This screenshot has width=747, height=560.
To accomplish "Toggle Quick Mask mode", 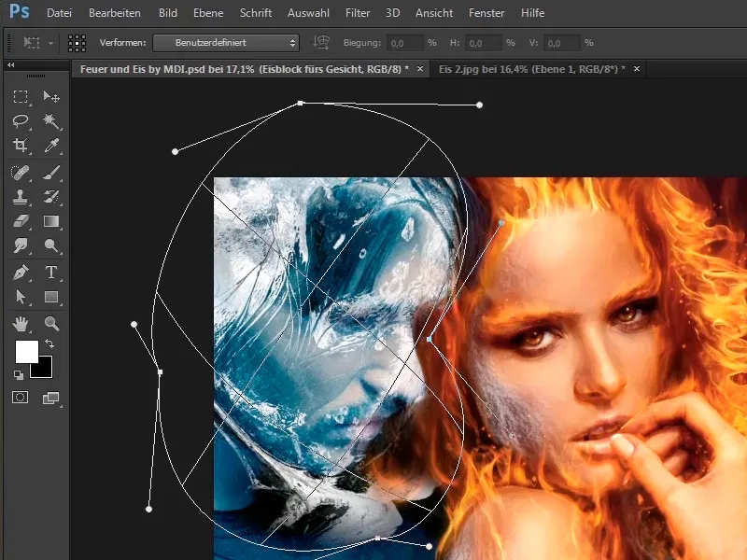I will pyautogui.click(x=20, y=398).
